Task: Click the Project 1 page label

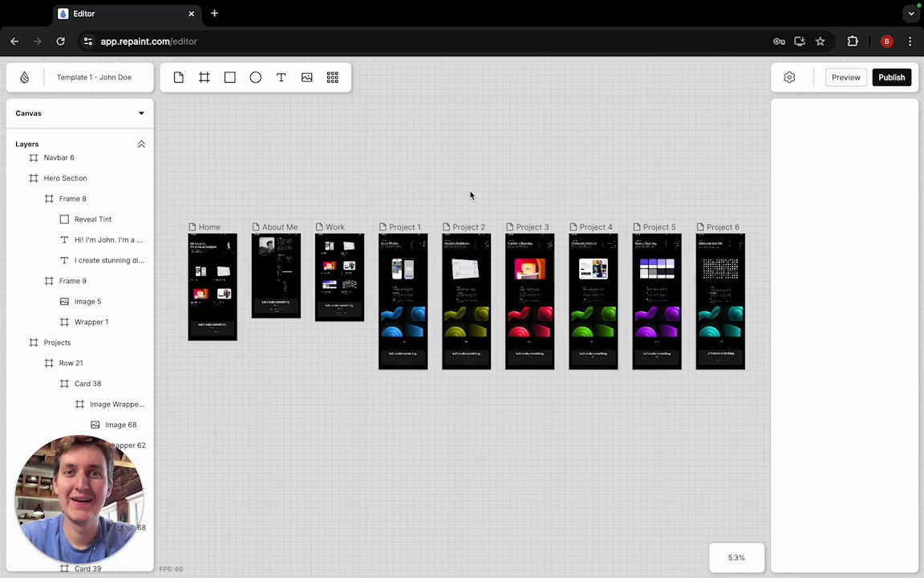Action: (405, 227)
